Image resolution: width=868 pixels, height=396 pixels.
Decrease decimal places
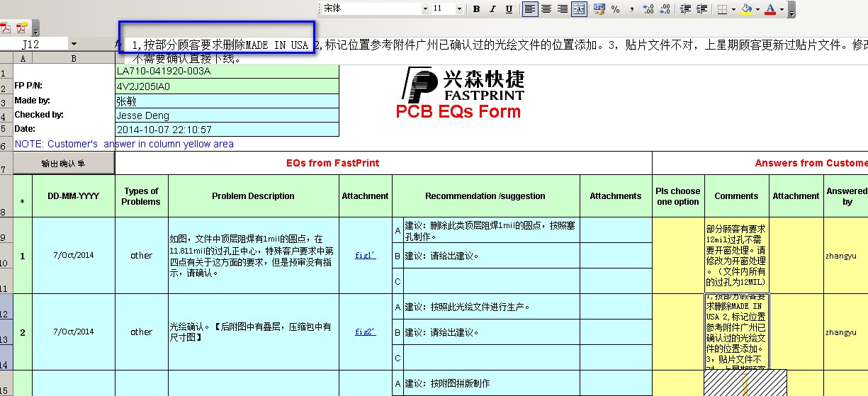(665, 9)
